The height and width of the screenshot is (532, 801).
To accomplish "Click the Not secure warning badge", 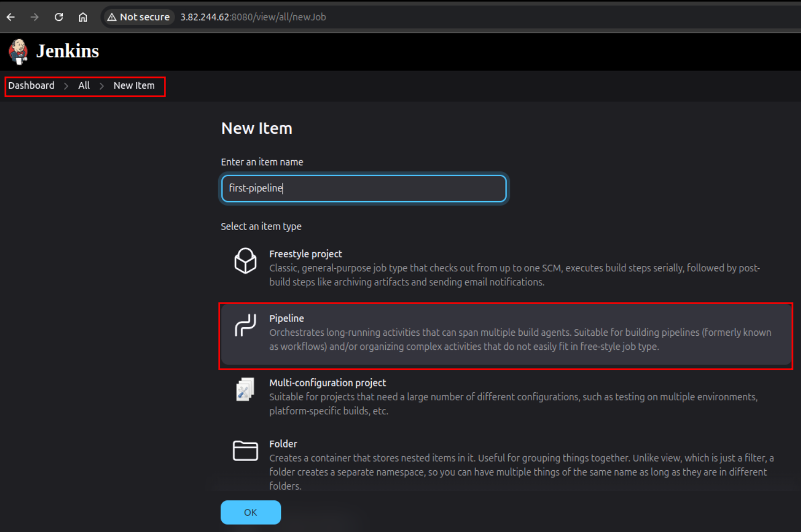I will pyautogui.click(x=139, y=17).
